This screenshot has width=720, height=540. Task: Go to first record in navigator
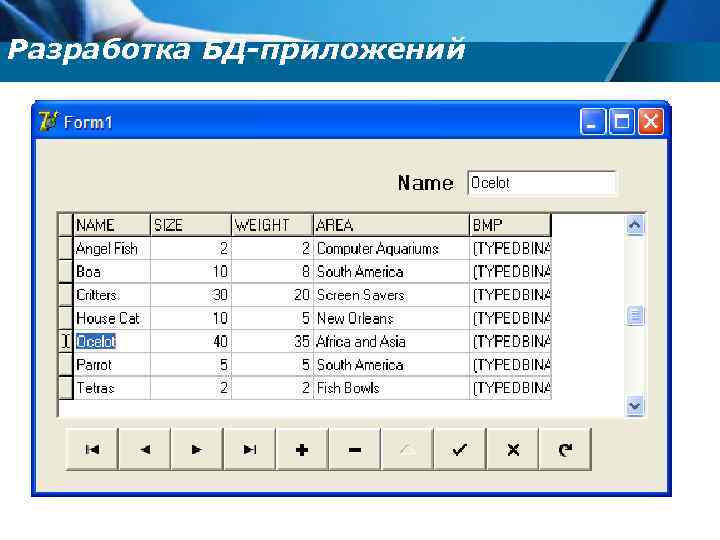coord(92,449)
